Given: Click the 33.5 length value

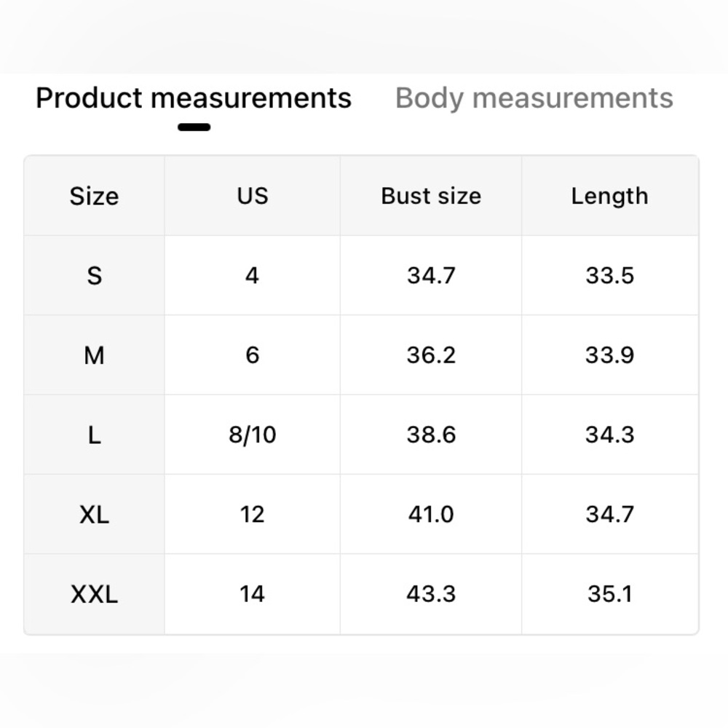Looking at the screenshot, I should (x=609, y=275).
